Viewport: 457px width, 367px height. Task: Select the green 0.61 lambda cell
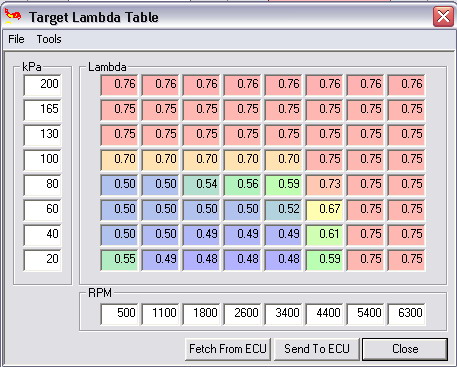point(324,235)
